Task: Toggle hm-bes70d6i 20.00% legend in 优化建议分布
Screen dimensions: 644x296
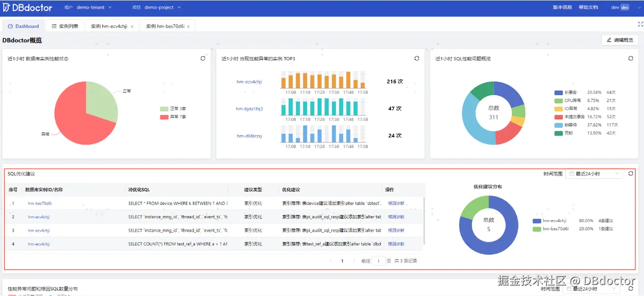Action: click(573, 229)
